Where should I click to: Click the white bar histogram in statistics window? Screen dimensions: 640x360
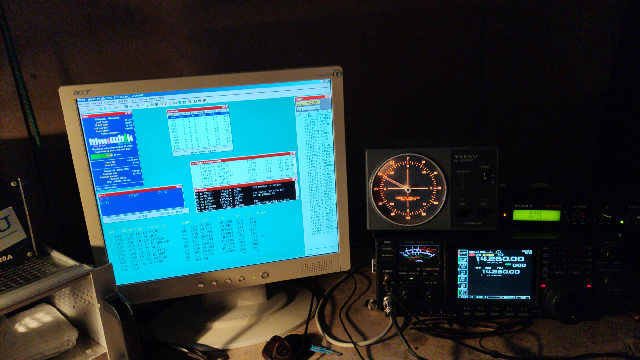point(111,140)
